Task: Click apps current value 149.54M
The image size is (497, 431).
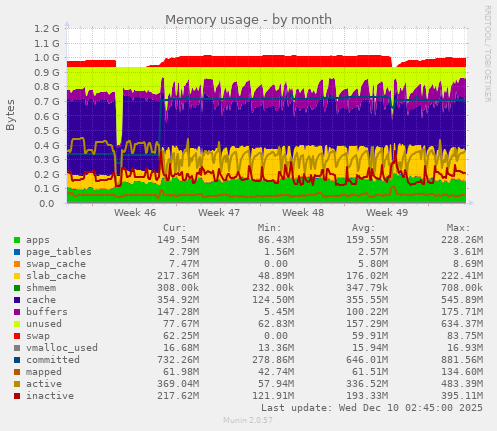Action: point(178,240)
